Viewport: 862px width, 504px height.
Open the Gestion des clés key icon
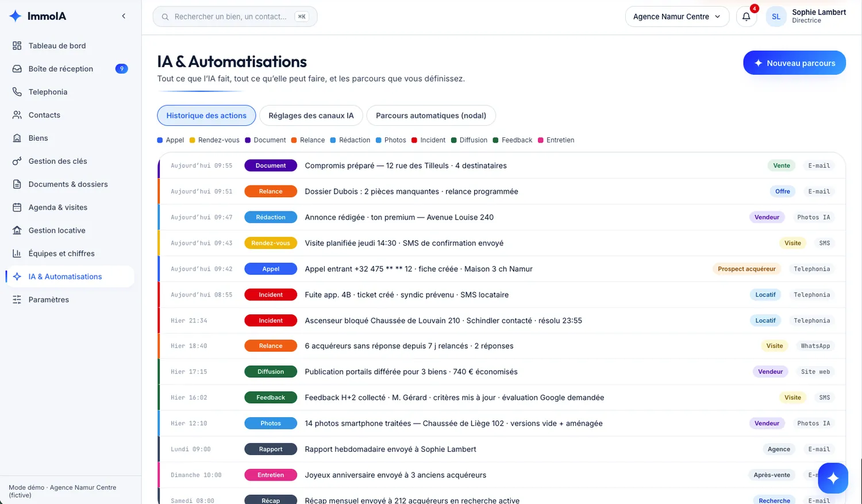[17, 161]
